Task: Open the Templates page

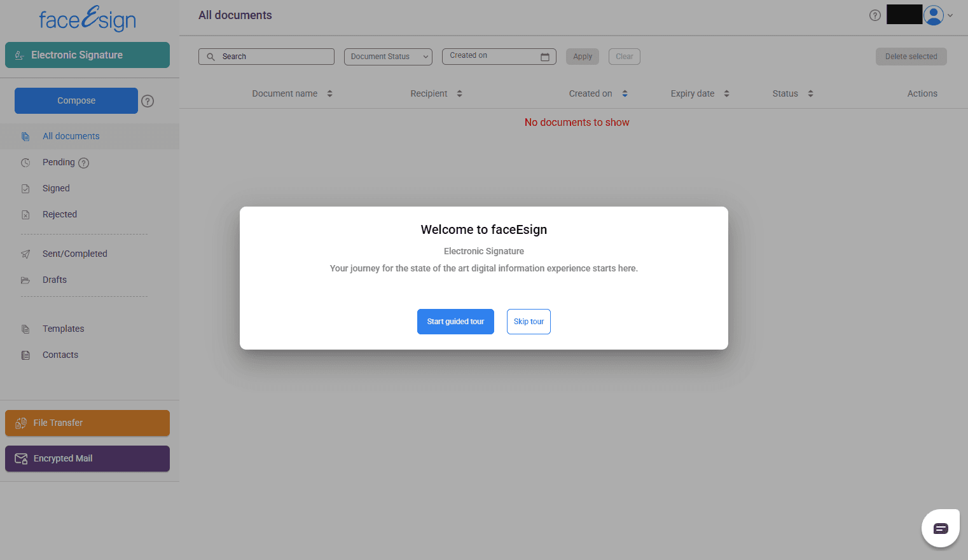Action: (64, 329)
